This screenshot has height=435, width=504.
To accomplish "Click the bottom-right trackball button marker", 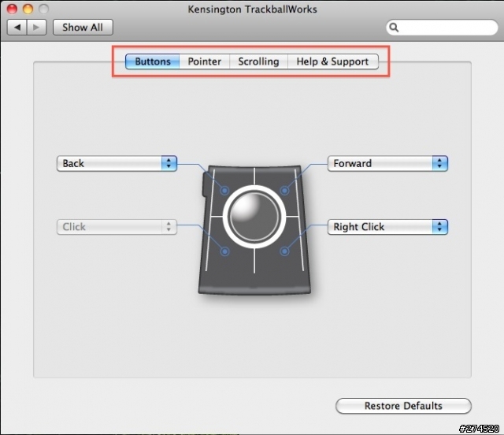I will 284,251.
